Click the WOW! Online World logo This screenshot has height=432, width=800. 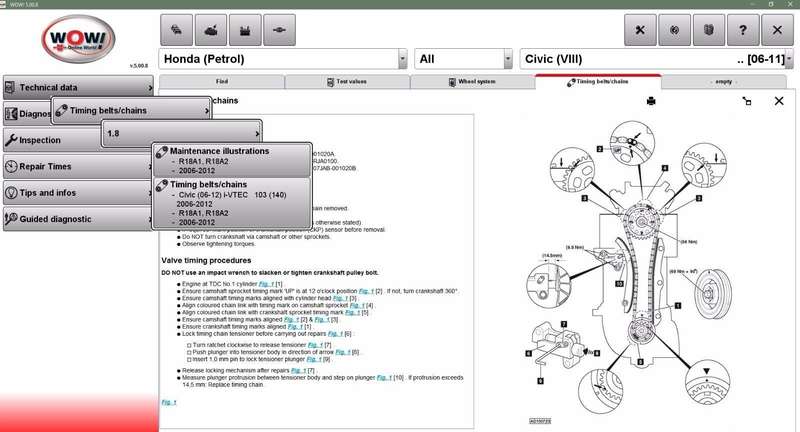(x=79, y=39)
